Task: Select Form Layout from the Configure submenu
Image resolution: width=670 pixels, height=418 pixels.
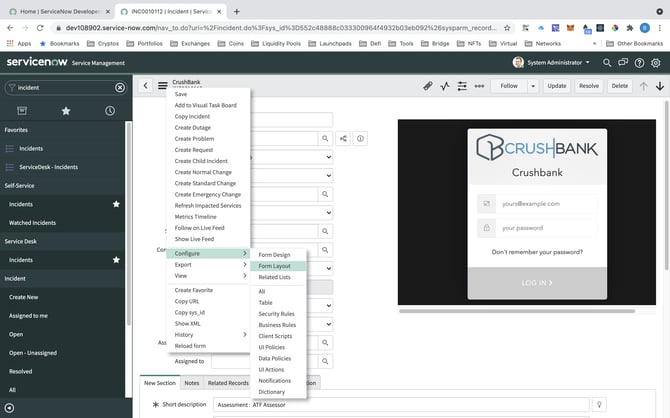Action: click(274, 266)
